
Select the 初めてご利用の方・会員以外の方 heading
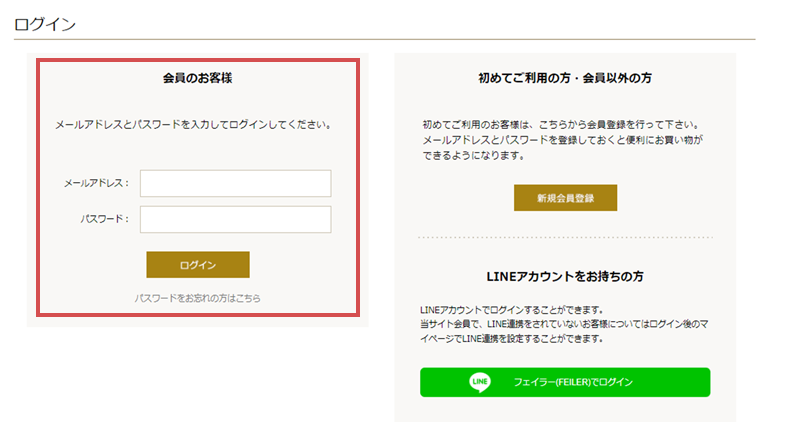click(565, 78)
